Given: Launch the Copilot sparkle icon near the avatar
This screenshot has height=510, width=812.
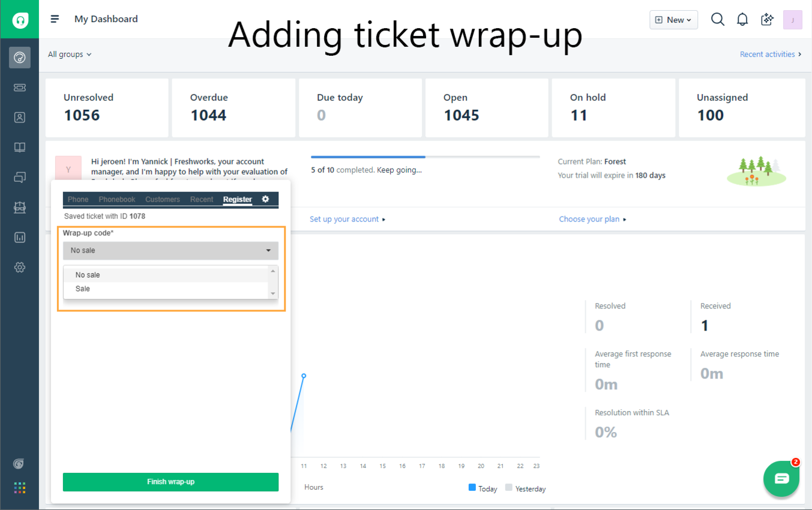Looking at the screenshot, I should pos(767,19).
